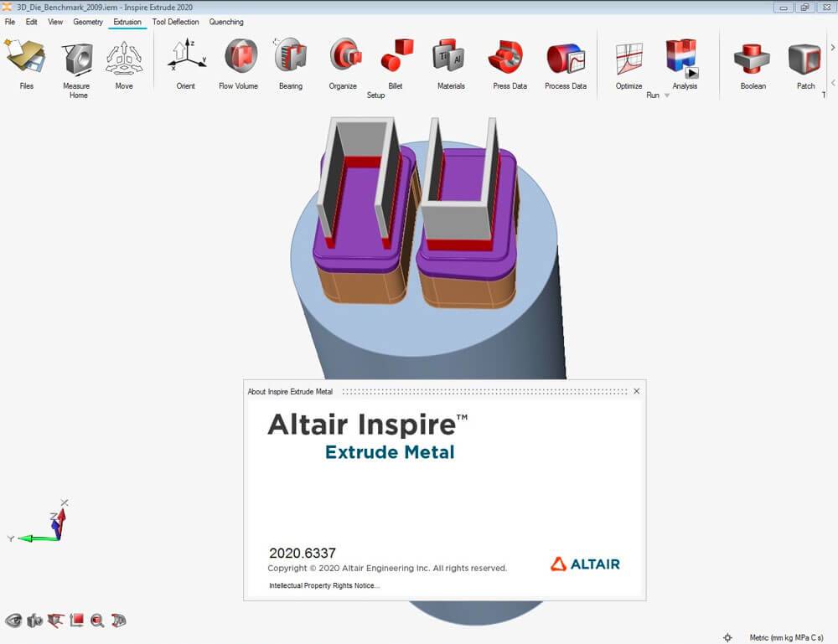This screenshot has height=644, width=838.
Task: Click the snap crosshair icon in status bar
Action: click(x=727, y=637)
